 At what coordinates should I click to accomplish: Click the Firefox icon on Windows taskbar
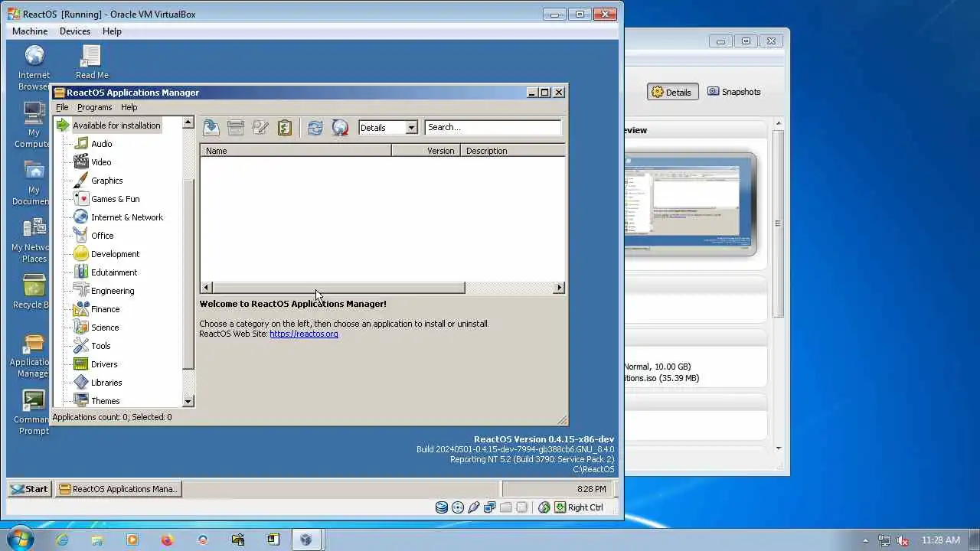pyautogui.click(x=168, y=540)
